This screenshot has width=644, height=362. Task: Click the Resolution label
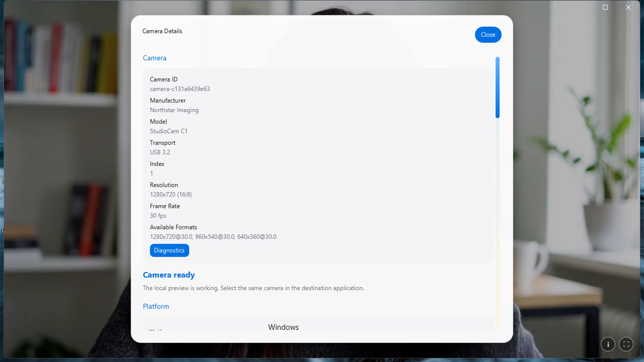coord(164,185)
